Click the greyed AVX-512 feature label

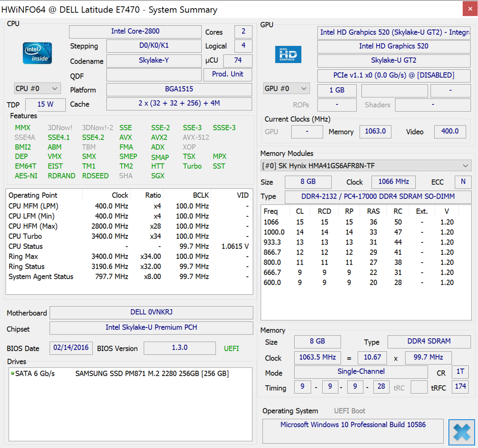[x=196, y=137]
